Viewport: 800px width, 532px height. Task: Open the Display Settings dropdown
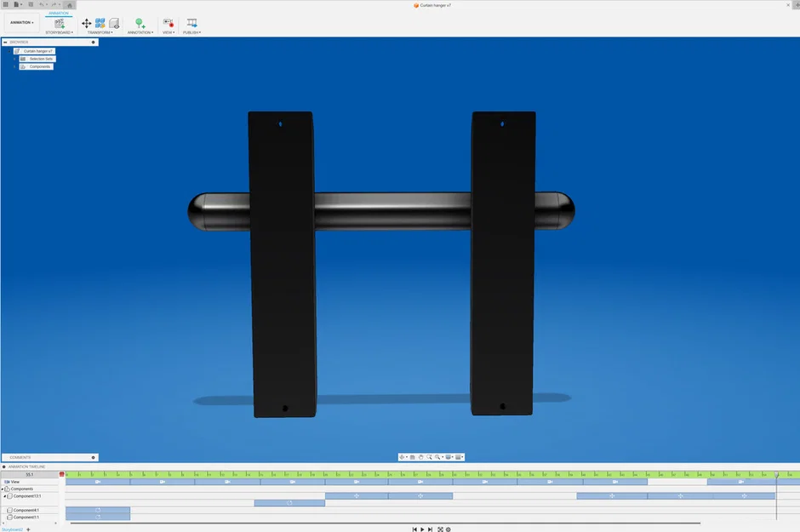tap(449, 458)
